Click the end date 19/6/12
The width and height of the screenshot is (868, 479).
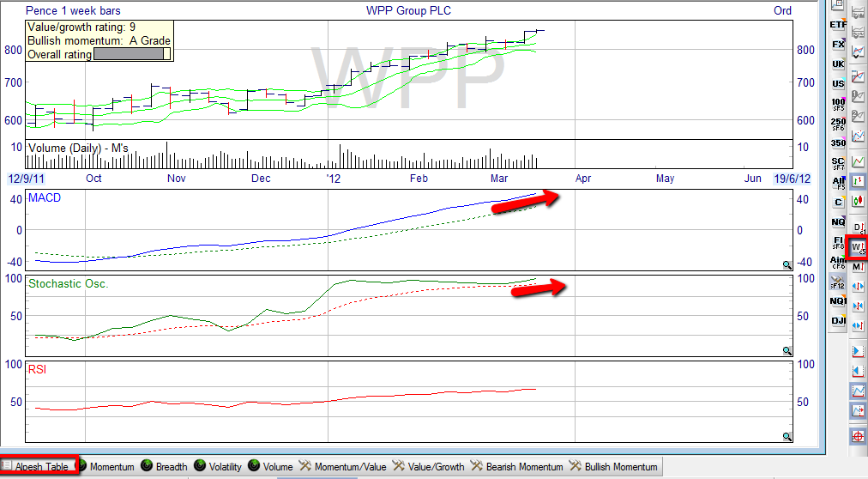point(793,179)
